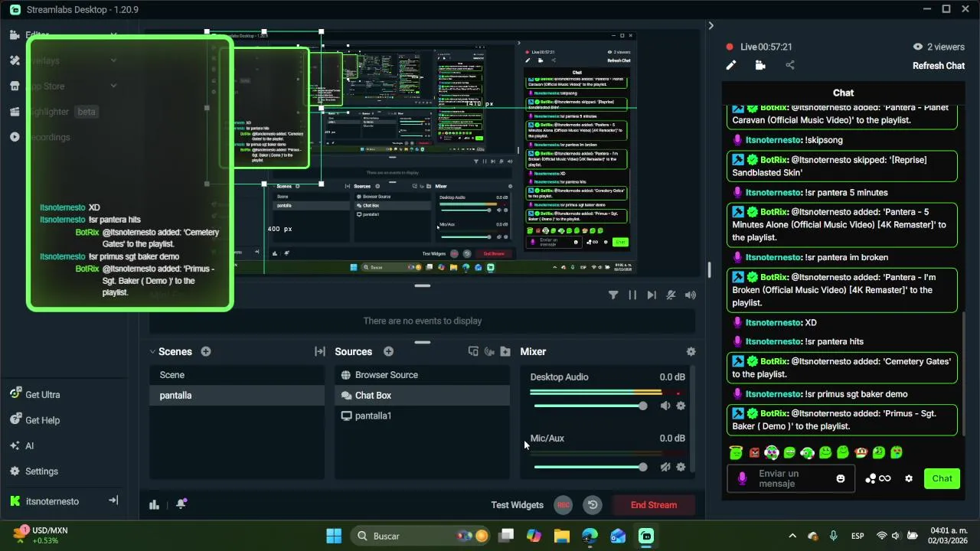Edit stream info with pencil icon

pyautogui.click(x=731, y=65)
